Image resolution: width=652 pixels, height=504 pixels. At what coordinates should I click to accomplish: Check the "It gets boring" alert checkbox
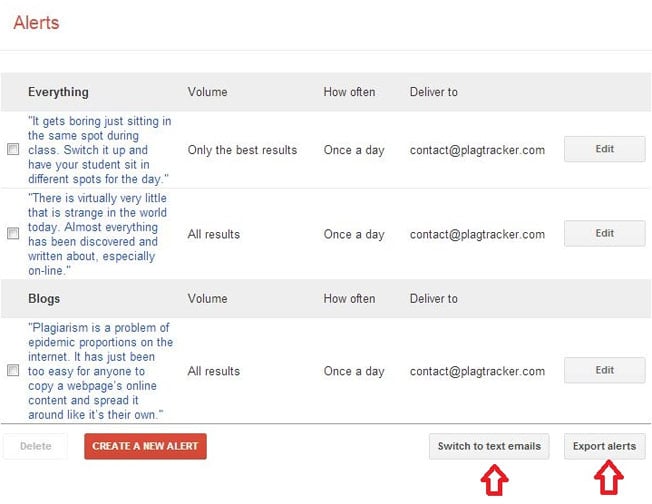[13, 149]
